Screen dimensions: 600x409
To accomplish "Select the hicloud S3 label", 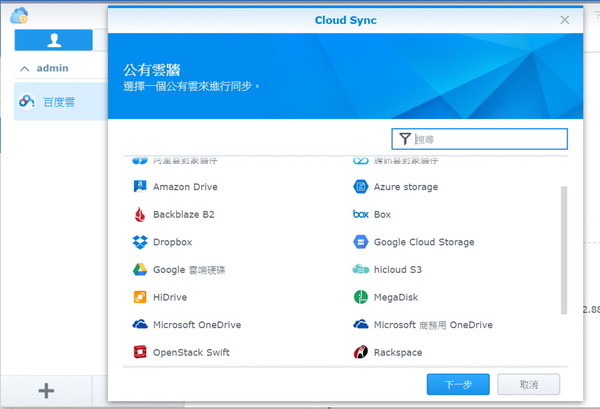I will (398, 270).
